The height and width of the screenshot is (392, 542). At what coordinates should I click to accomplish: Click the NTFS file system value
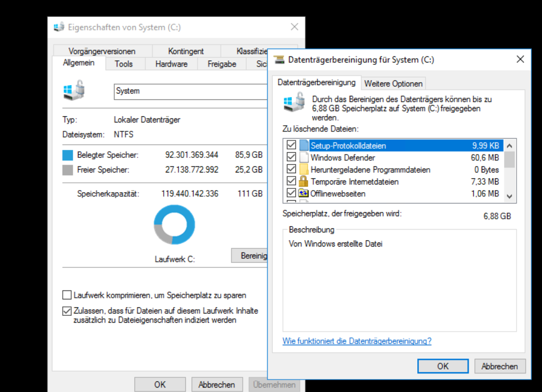124,134
